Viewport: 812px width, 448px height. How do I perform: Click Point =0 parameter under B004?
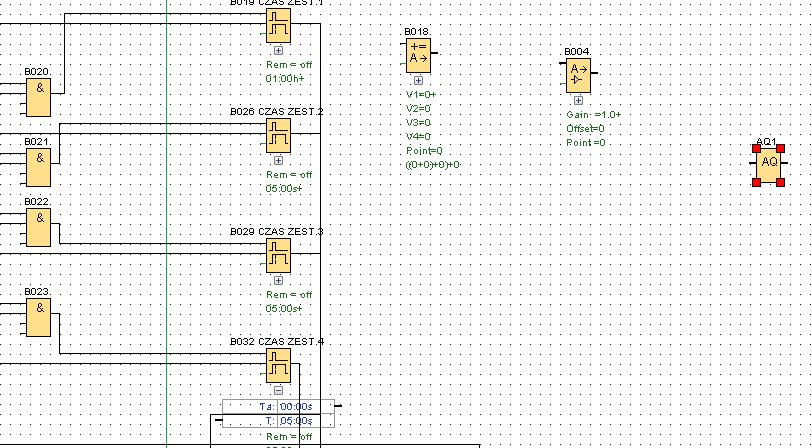pyautogui.click(x=586, y=142)
